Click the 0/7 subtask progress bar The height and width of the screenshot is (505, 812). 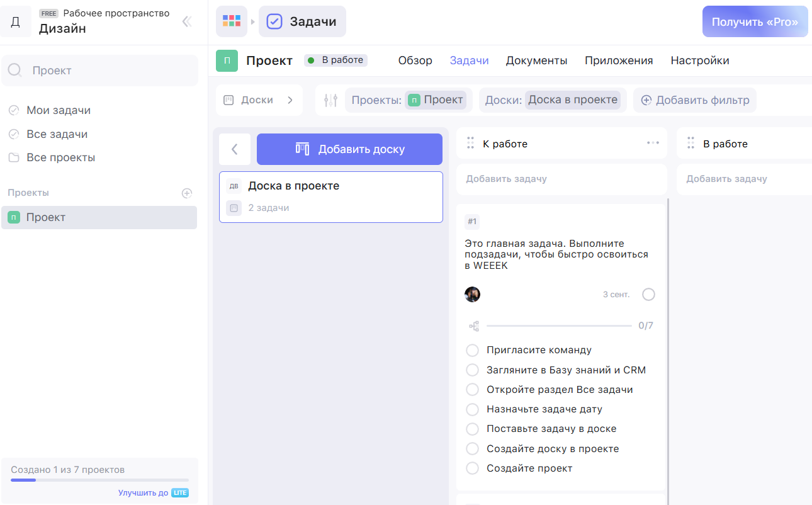click(x=559, y=326)
